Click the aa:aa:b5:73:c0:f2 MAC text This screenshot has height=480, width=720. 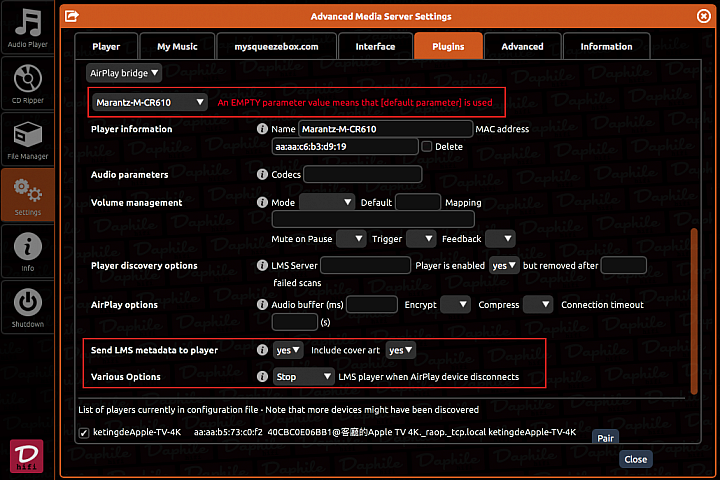click(x=228, y=432)
